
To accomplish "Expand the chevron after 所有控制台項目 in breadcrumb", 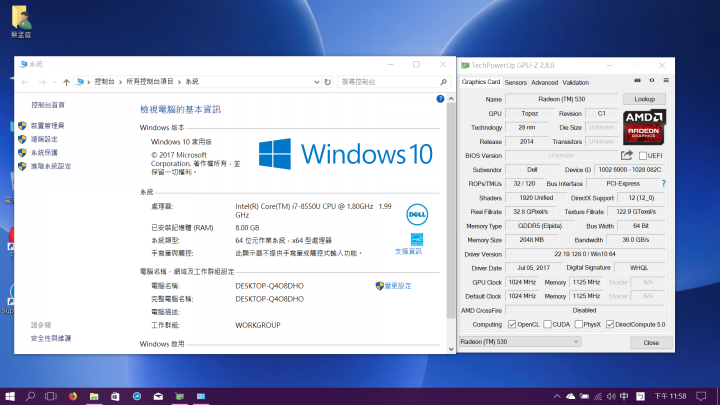I will tap(180, 82).
